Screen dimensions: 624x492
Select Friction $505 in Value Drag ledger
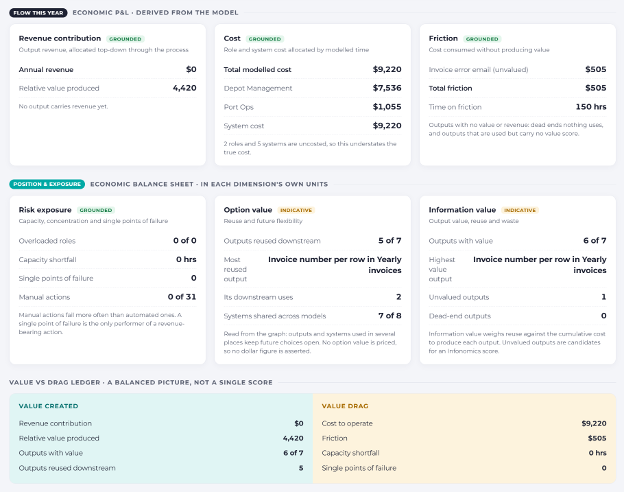597,438
